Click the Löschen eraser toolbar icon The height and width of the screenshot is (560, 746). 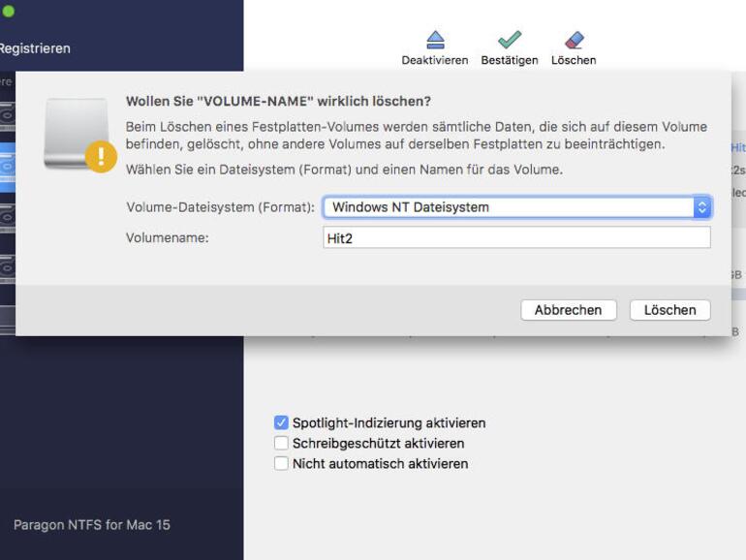pyautogui.click(x=574, y=40)
